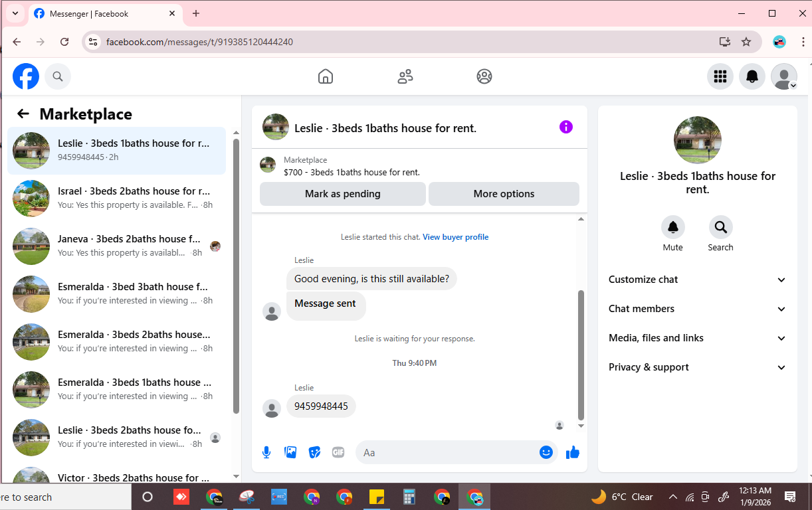Expand Chat members section
812x510 pixels.
(697, 309)
